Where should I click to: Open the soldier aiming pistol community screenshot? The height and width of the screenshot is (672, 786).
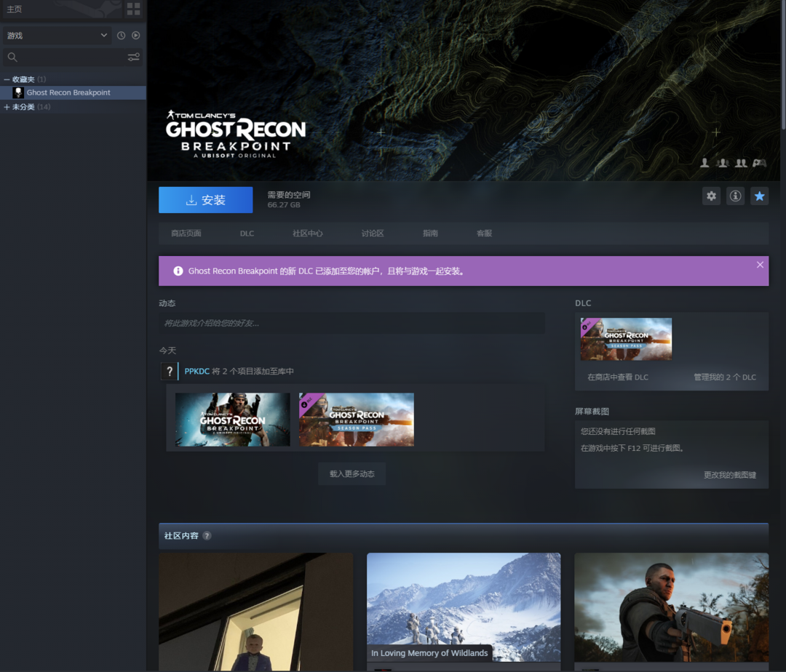[671, 607]
